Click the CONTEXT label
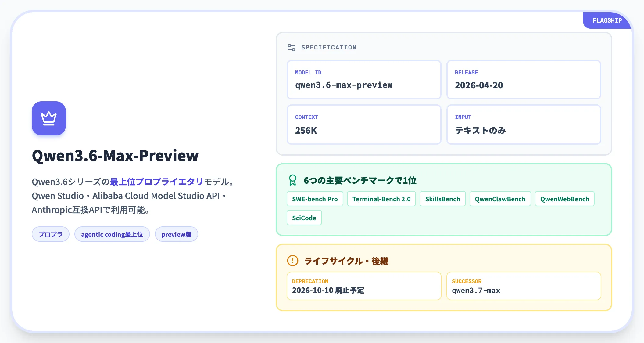This screenshot has width=644, height=343. click(x=306, y=117)
